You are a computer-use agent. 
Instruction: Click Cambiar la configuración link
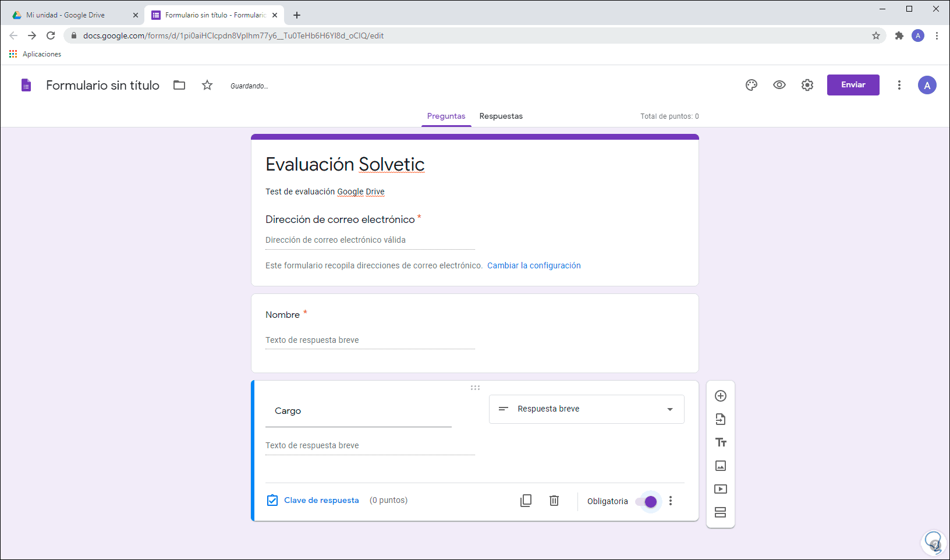click(534, 265)
